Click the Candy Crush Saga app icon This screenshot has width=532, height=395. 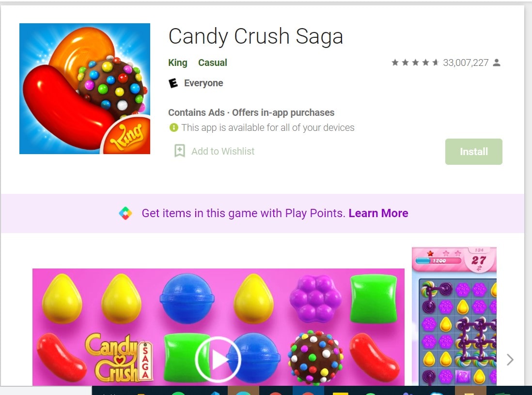tap(85, 89)
